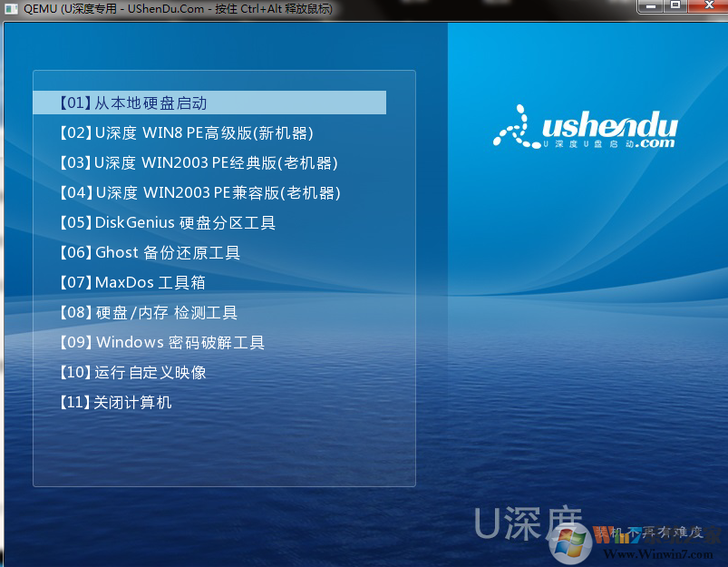The width and height of the screenshot is (728, 567).
Task: Choose 02 U深度 WIN8 PE高级版 entry
Action: point(186,133)
